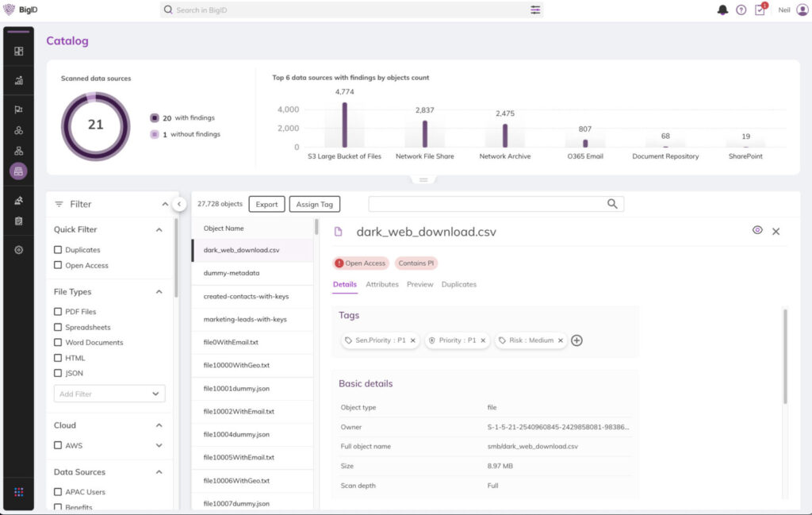
Task: Add a new tag with plus icon
Action: (576, 340)
